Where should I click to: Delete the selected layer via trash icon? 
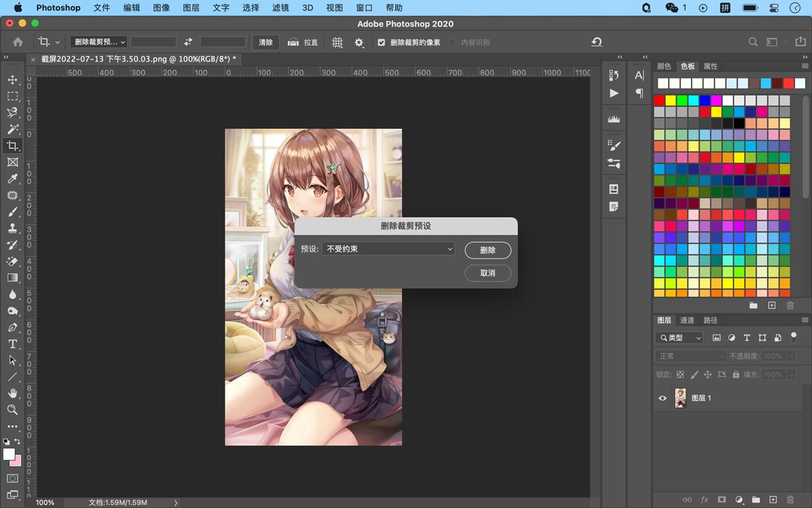coord(790,500)
